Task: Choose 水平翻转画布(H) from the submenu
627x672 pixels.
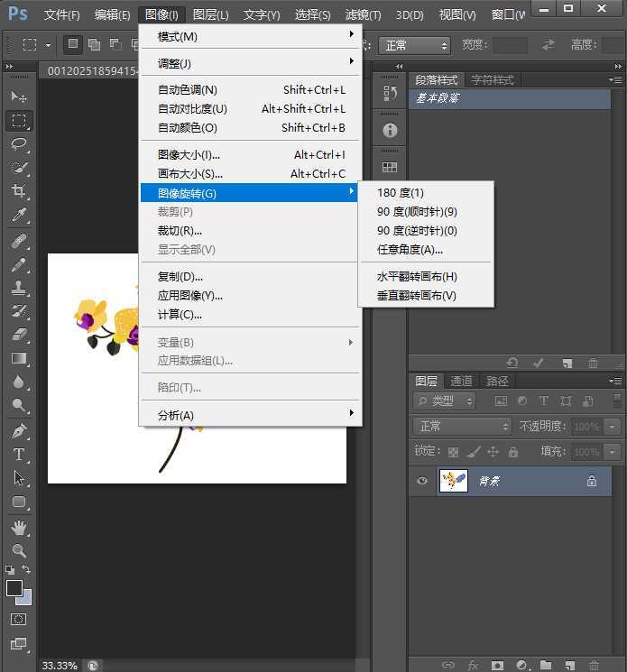Action: tap(417, 277)
